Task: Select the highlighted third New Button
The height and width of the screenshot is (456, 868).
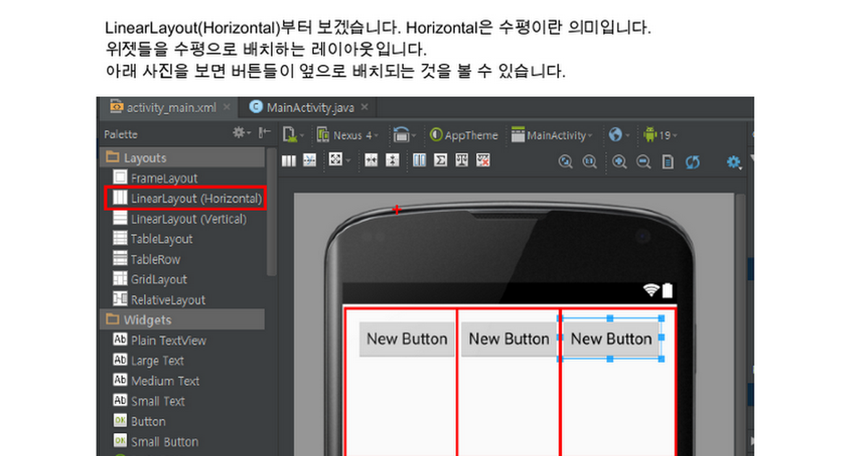Action: click(x=611, y=339)
